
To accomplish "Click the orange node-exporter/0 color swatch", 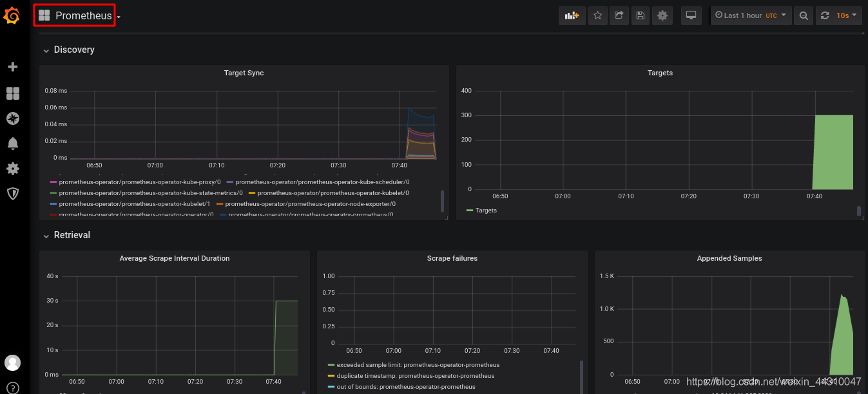I will coord(220,204).
